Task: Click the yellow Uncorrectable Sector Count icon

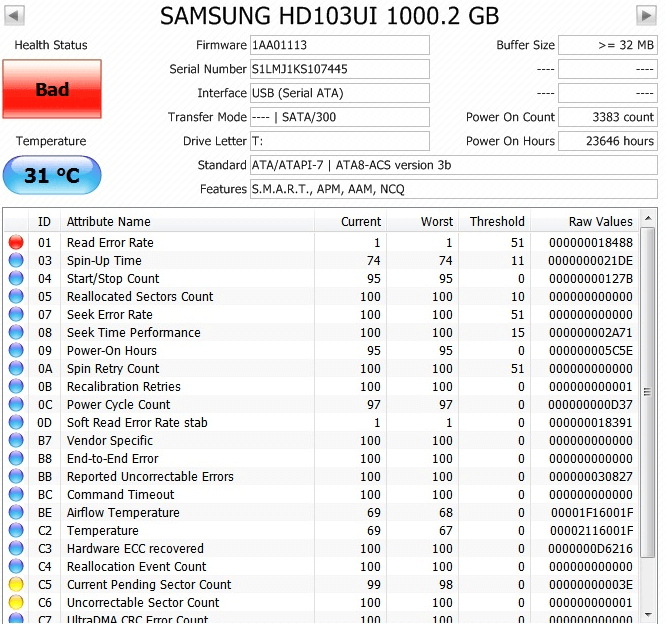Action: click(16, 603)
